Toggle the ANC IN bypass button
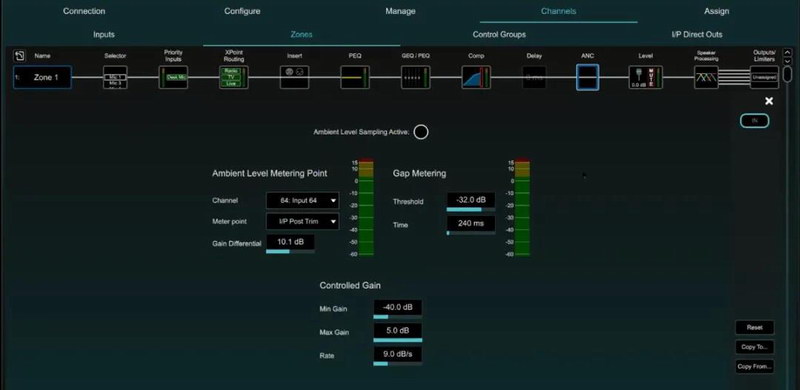This screenshot has height=390, width=800. (x=755, y=120)
